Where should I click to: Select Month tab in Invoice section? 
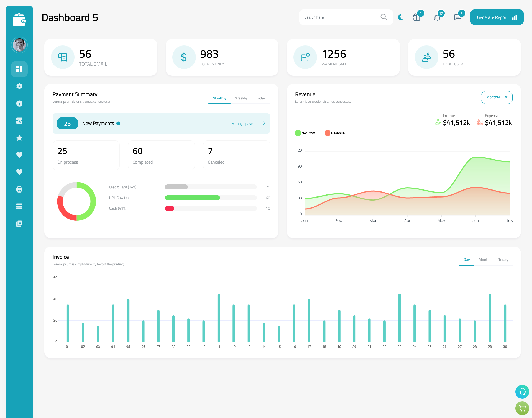click(484, 260)
